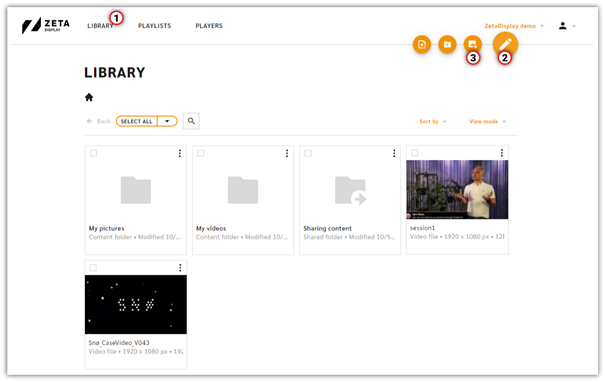Click the SELECT ALL button
This screenshot has width=605, height=382.
pyautogui.click(x=137, y=121)
